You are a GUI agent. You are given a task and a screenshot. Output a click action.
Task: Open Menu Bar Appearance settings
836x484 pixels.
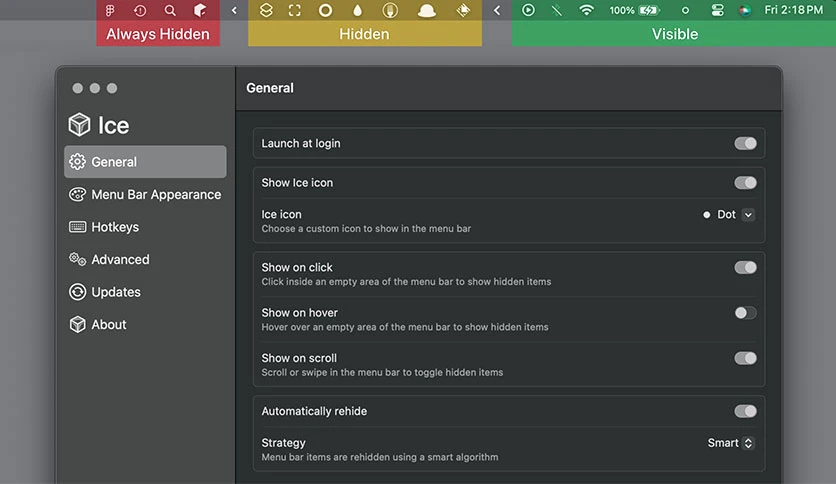pyautogui.click(x=145, y=195)
